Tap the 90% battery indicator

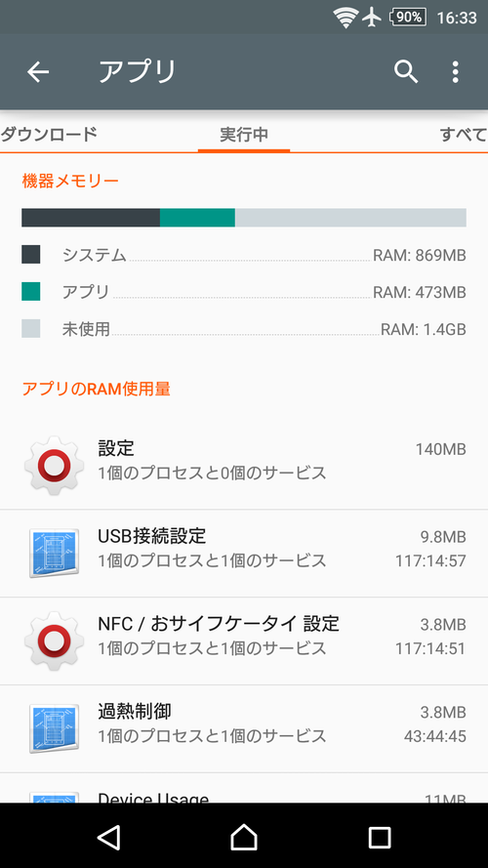coord(408,18)
